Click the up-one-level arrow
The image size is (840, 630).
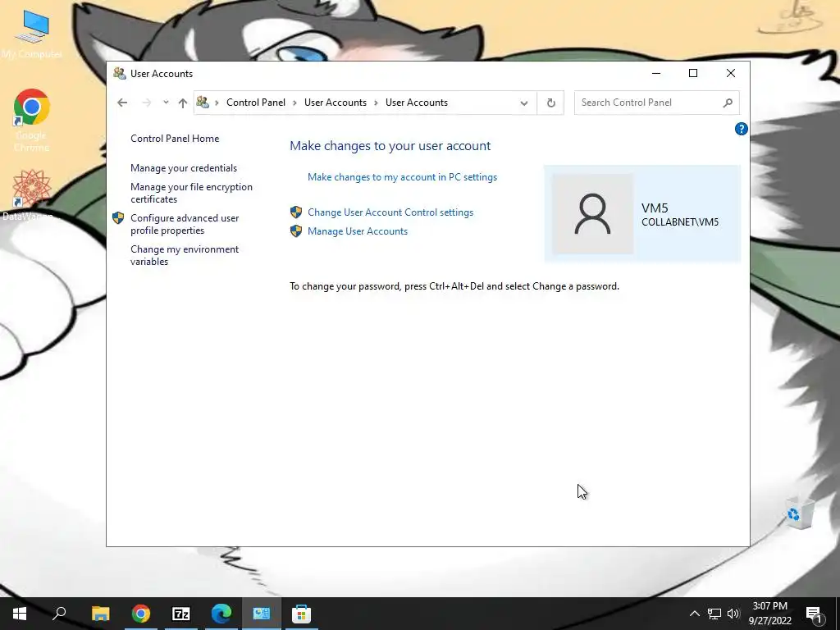[183, 103]
